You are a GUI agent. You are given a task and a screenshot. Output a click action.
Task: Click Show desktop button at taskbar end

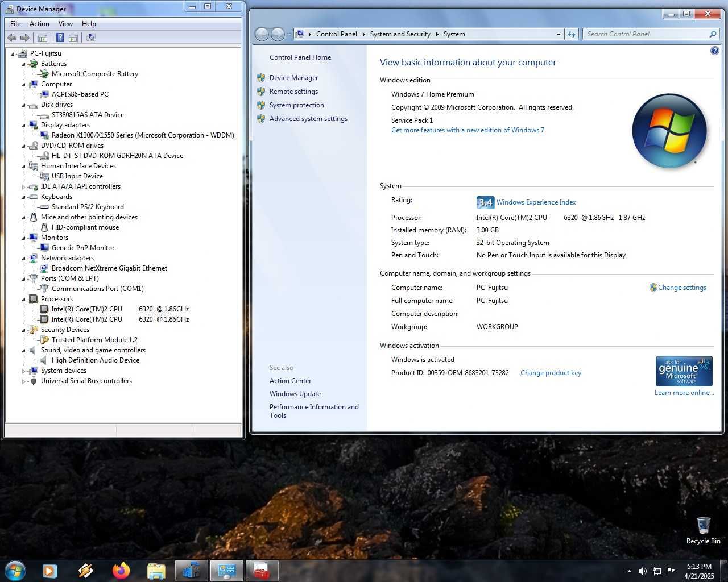tap(724, 571)
